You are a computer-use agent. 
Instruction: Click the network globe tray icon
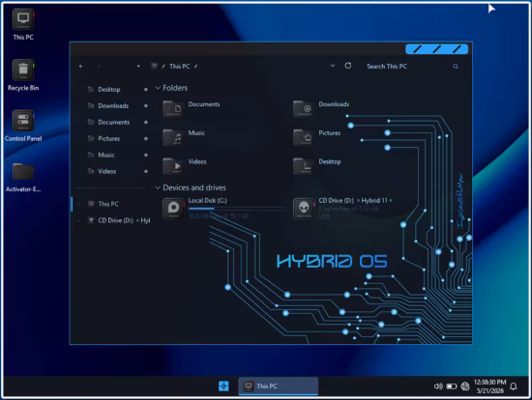tap(465, 386)
